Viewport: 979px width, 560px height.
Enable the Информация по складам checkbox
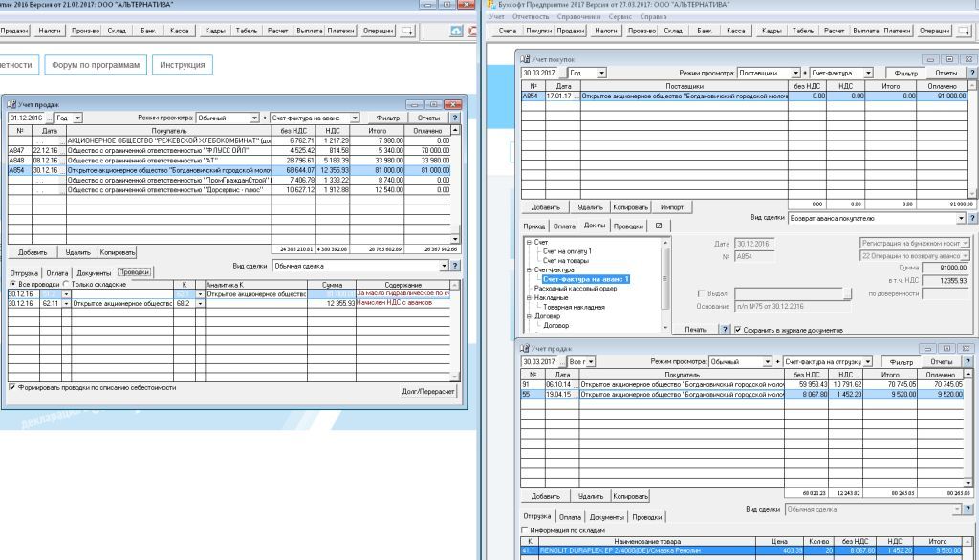(523, 529)
